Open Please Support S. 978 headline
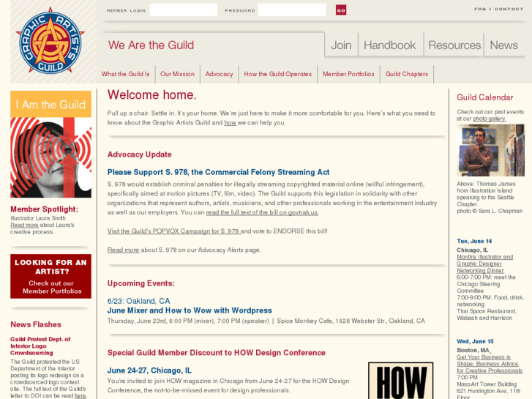The height and width of the screenshot is (399, 532). 218,172
